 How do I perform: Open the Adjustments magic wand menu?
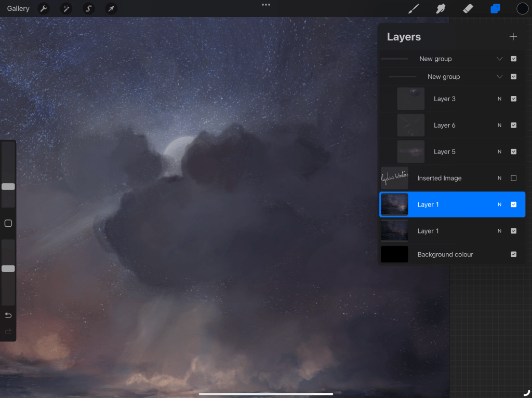pos(66,9)
